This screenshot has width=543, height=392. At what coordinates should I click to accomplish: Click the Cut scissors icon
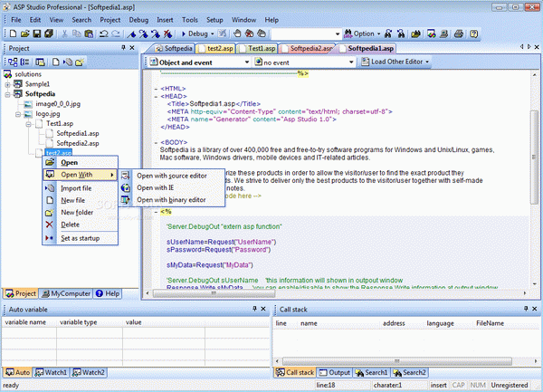point(64,33)
